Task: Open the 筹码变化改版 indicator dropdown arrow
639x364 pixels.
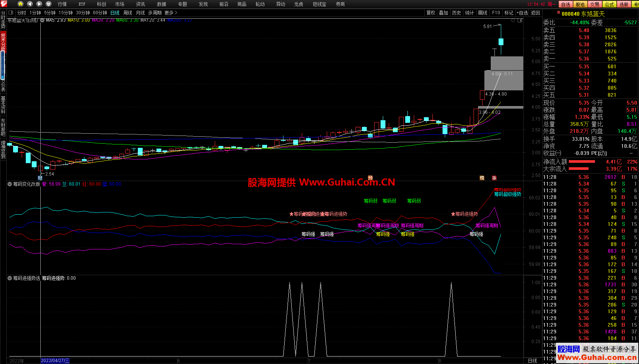Action: 10,184
